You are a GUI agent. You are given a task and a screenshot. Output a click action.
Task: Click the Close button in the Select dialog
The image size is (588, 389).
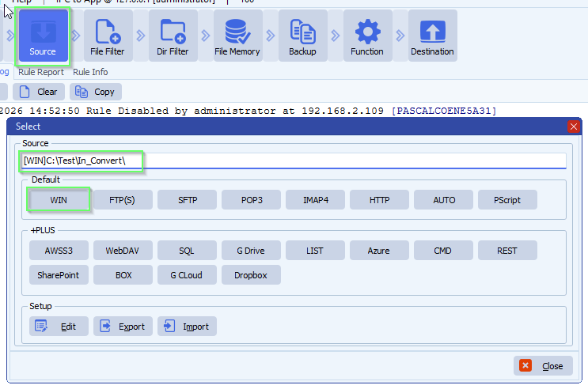click(x=543, y=365)
